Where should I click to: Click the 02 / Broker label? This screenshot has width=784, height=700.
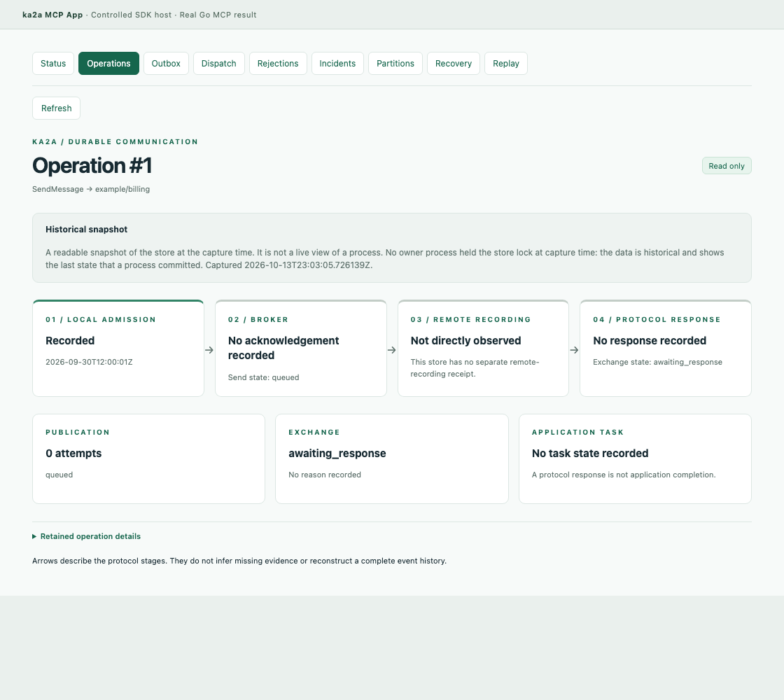click(258, 319)
